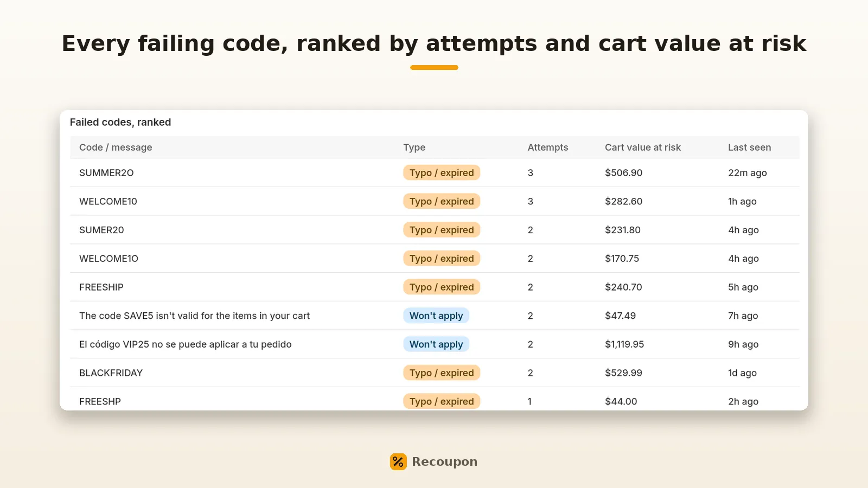Click the attempts count for FREESHP
This screenshot has width=868, height=488.
529,402
